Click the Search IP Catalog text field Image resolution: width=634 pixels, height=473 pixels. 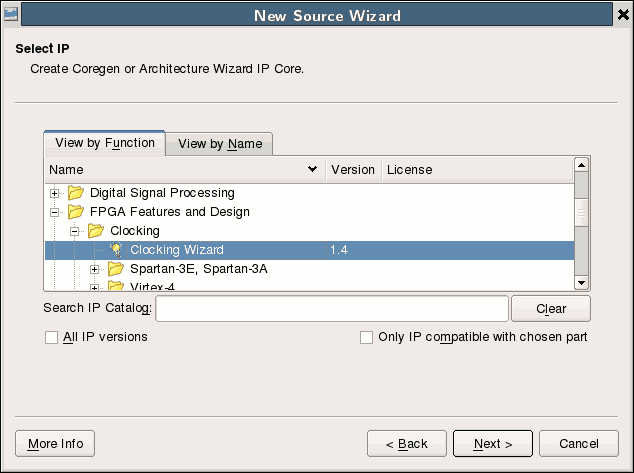tap(332, 309)
